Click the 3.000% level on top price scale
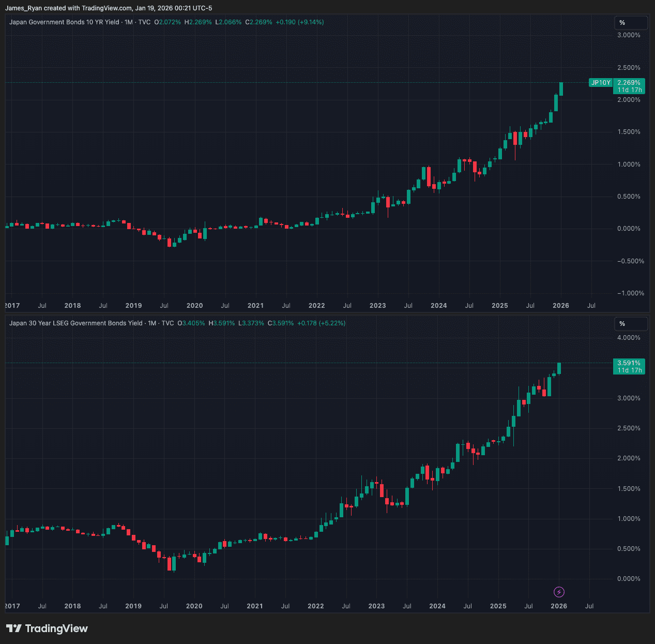 click(x=629, y=35)
